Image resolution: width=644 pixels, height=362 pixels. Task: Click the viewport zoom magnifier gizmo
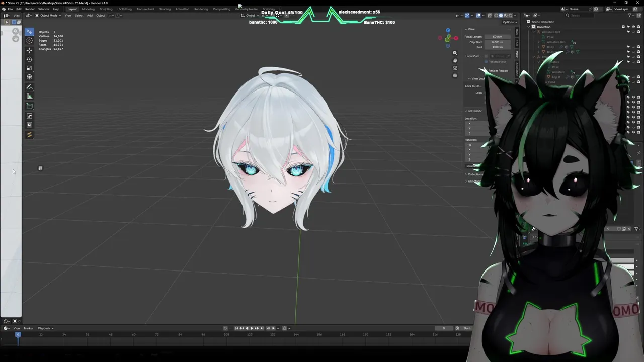point(455,53)
